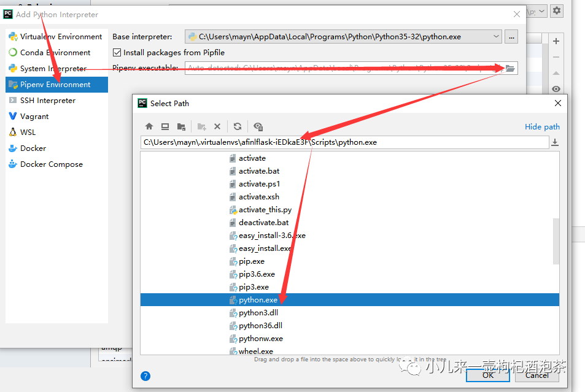Click the eye show early releases icon
The width and height of the screenshot is (585, 392).
click(556, 89)
